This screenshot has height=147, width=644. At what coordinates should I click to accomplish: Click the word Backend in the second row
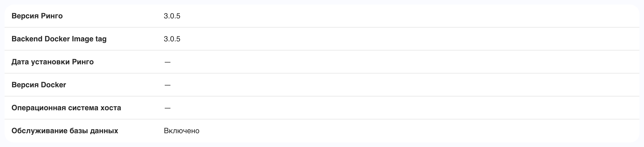click(x=27, y=39)
